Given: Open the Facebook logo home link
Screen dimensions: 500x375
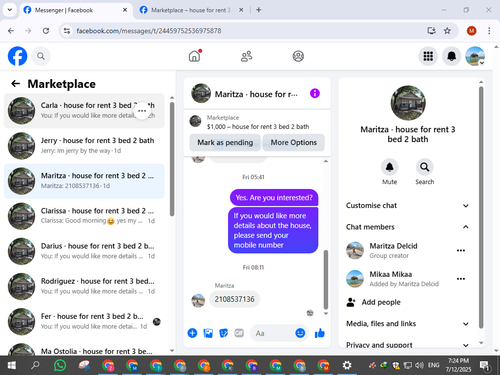Looking at the screenshot, I should point(17,56).
